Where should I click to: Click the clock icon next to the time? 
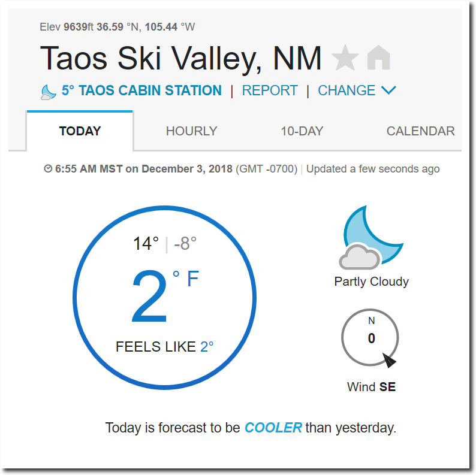(x=48, y=168)
